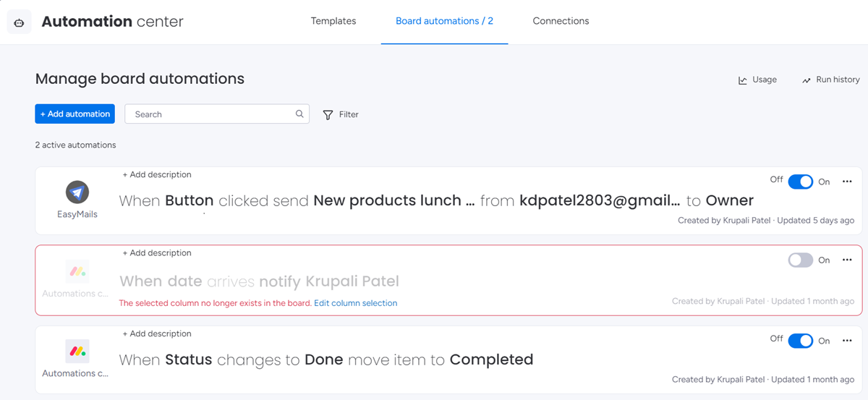Click the Automation center robot icon
The width and height of the screenshot is (868, 400).
[20, 22]
